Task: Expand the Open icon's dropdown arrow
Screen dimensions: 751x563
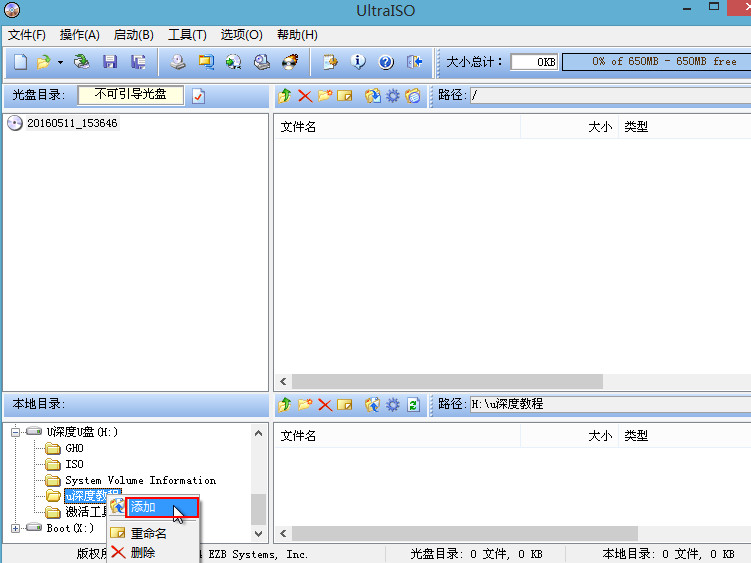Action: point(60,62)
